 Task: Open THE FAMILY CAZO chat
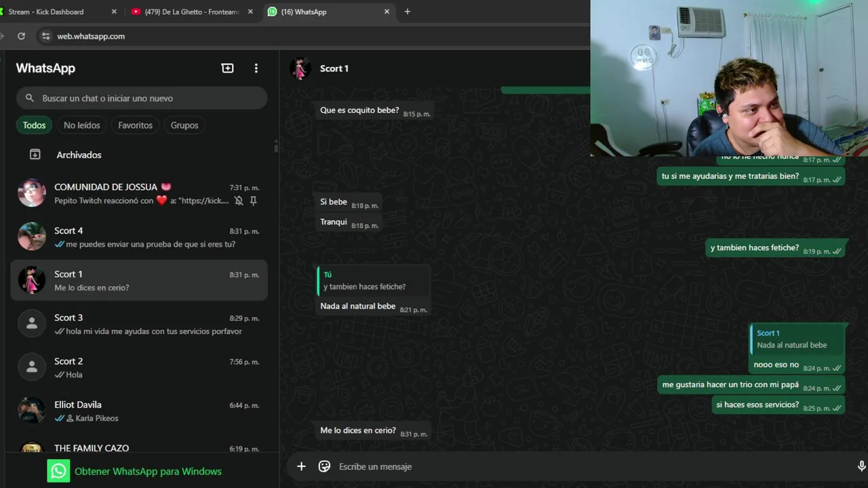click(x=138, y=445)
